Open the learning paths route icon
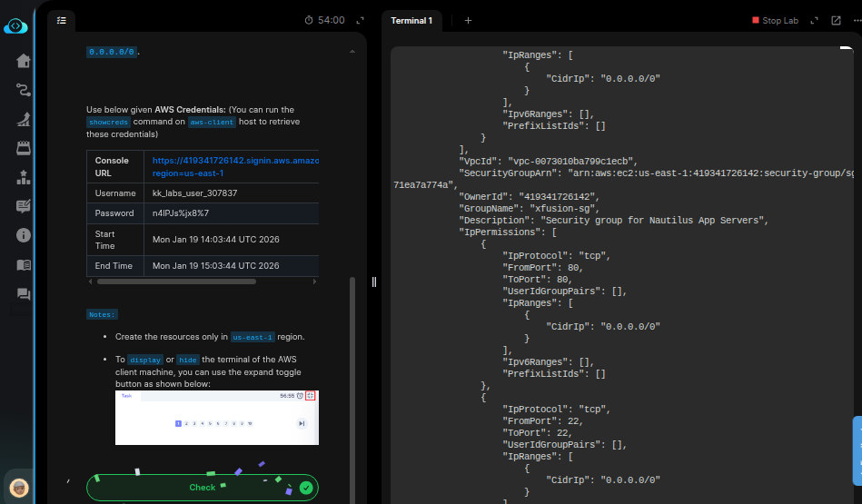The height and width of the screenshot is (504, 862). coord(24,90)
